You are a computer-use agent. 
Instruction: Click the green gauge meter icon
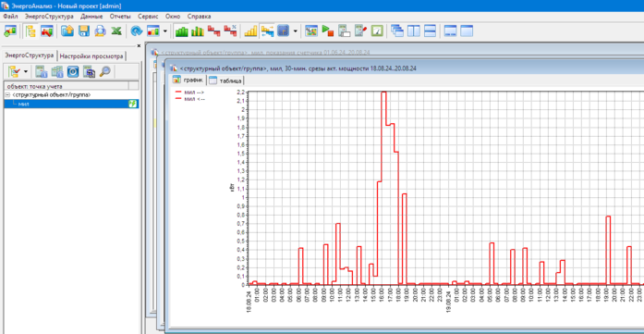pyautogui.click(x=377, y=31)
